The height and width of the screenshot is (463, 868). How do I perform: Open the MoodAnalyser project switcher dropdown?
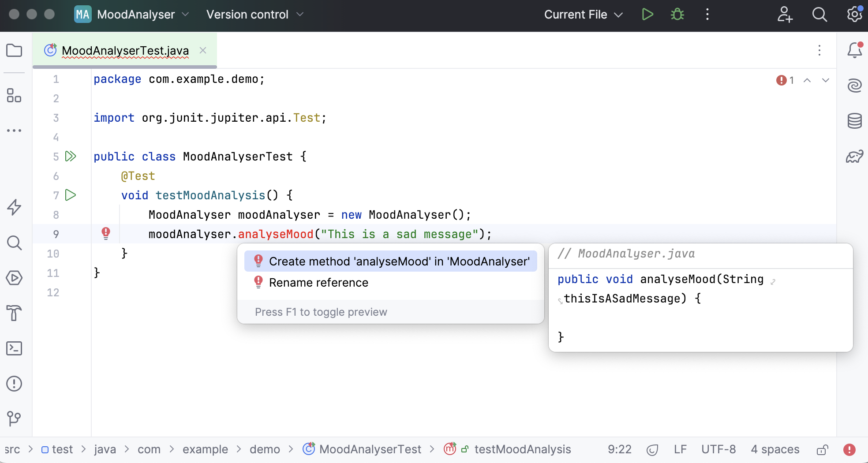[x=137, y=14]
